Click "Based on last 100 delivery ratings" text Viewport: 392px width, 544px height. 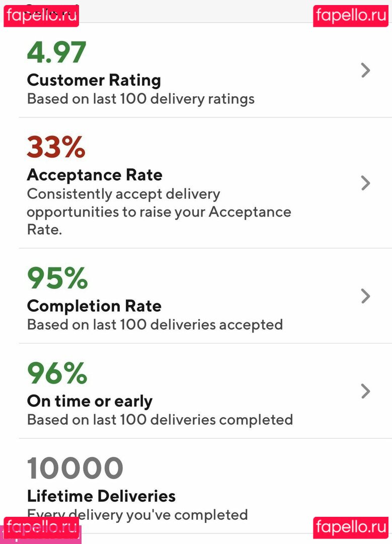pos(141,99)
